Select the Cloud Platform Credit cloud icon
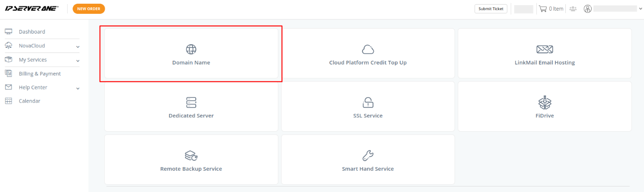 tap(368, 49)
